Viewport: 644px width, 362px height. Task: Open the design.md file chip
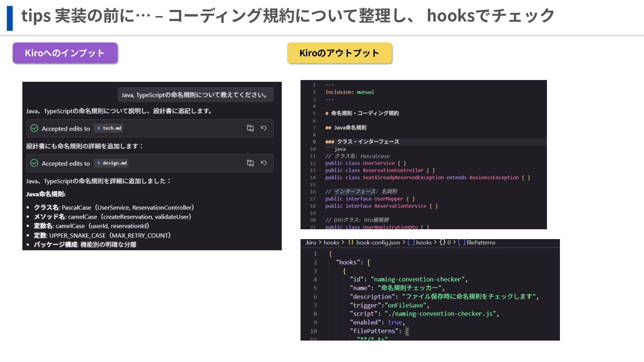coord(111,163)
